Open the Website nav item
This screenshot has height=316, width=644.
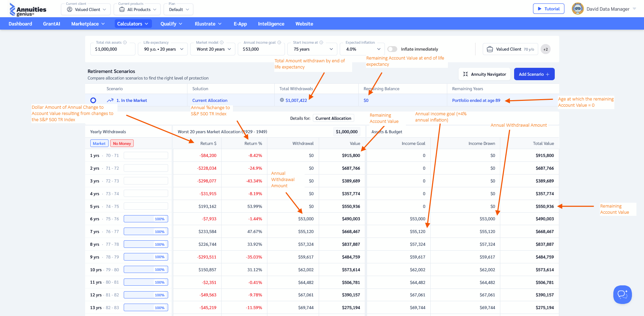(x=304, y=24)
